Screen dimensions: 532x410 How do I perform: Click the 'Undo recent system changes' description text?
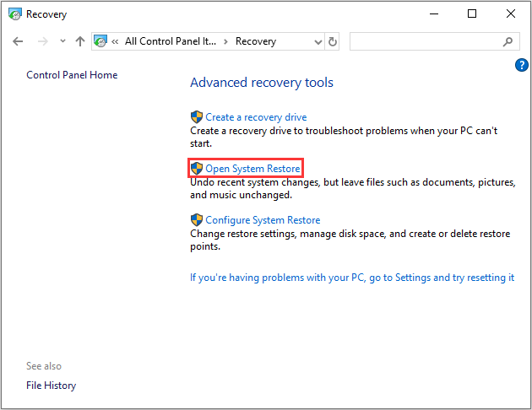point(353,189)
